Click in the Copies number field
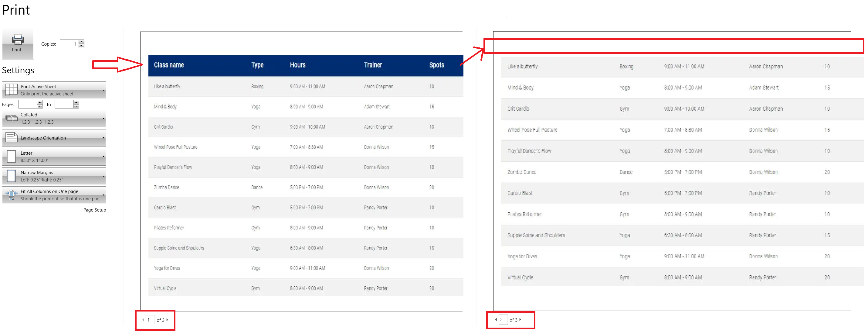 point(69,44)
